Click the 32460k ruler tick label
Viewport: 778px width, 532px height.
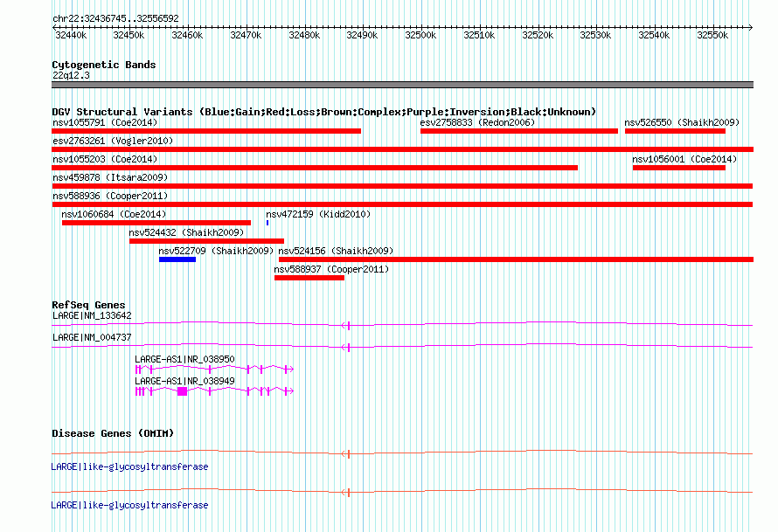(x=187, y=35)
